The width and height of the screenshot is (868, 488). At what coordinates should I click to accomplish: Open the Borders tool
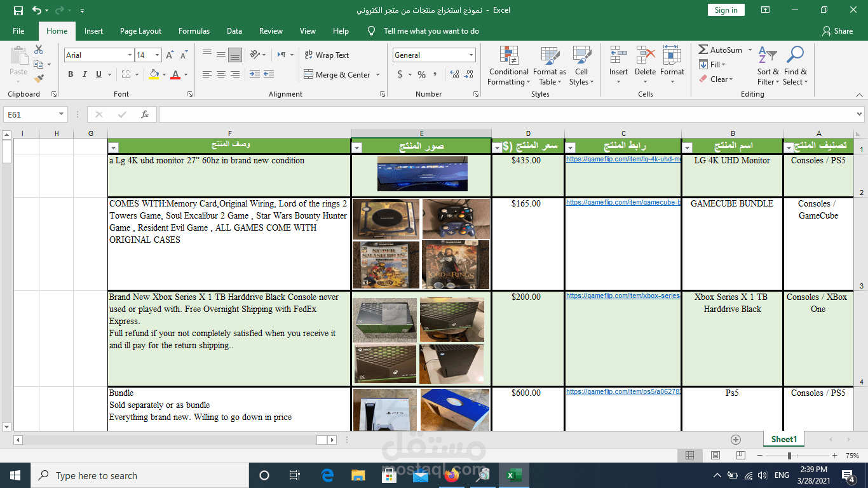(126, 74)
